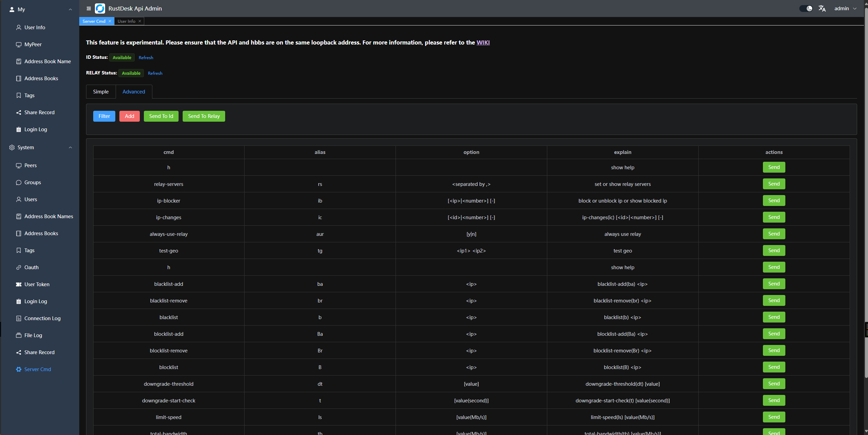Collapse the My menu section
This screenshot has height=435, width=868.
[x=70, y=10]
